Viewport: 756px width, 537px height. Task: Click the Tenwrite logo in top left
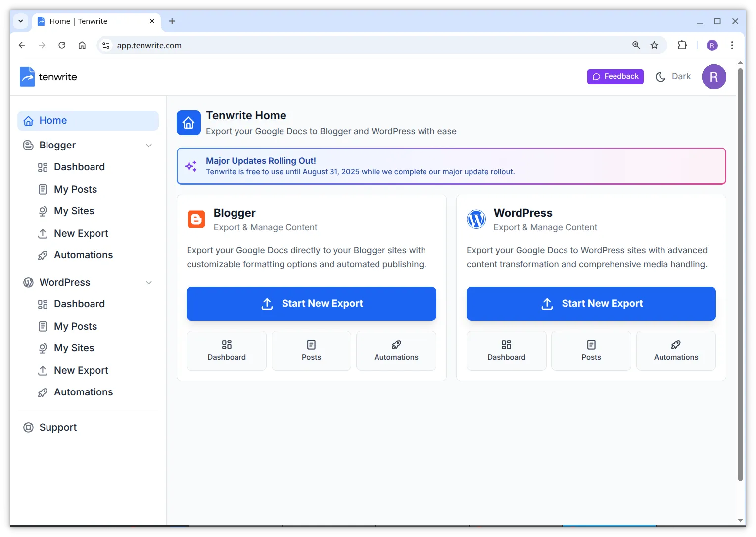(27, 76)
